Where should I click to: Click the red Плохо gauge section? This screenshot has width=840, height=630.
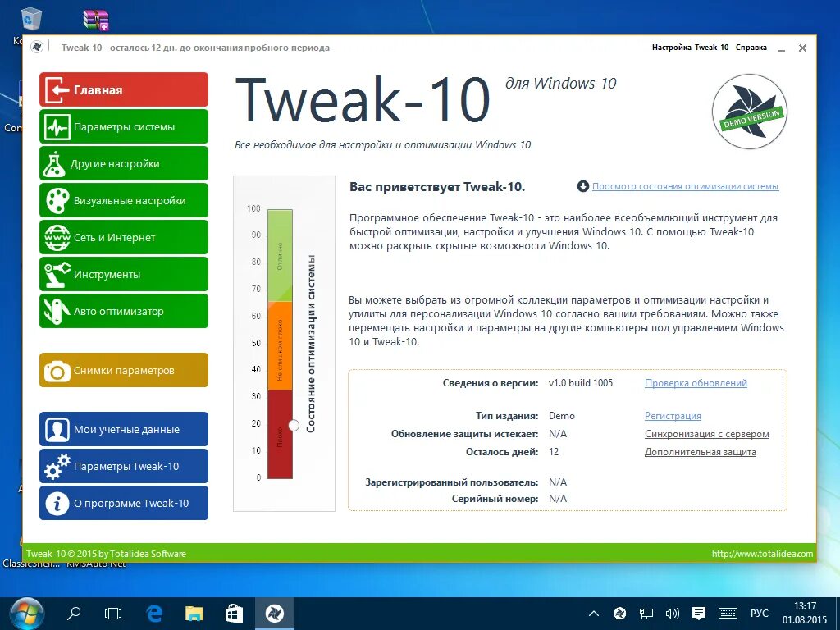tap(280, 434)
